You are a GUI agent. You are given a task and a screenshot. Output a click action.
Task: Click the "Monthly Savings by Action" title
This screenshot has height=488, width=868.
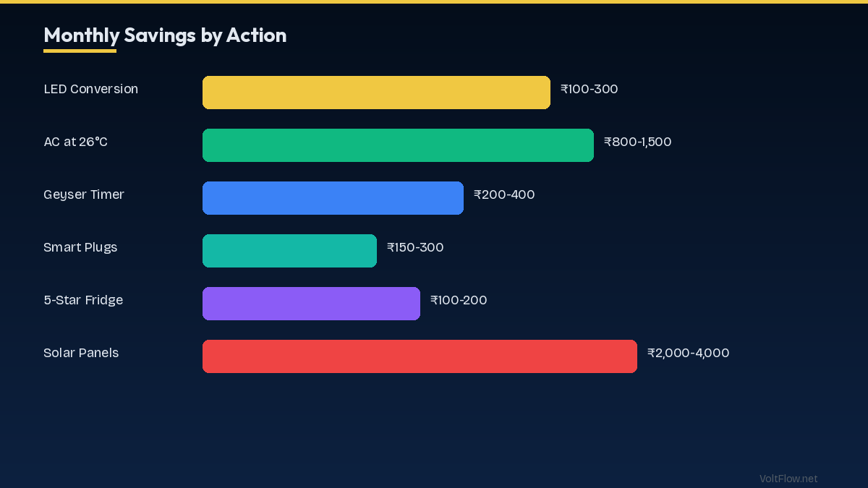pos(165,35)
